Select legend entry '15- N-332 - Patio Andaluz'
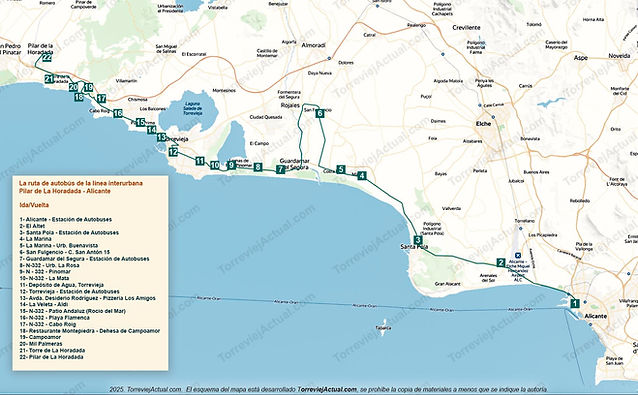Viewport: 638px width, 395px height. [x=72, y=311]
